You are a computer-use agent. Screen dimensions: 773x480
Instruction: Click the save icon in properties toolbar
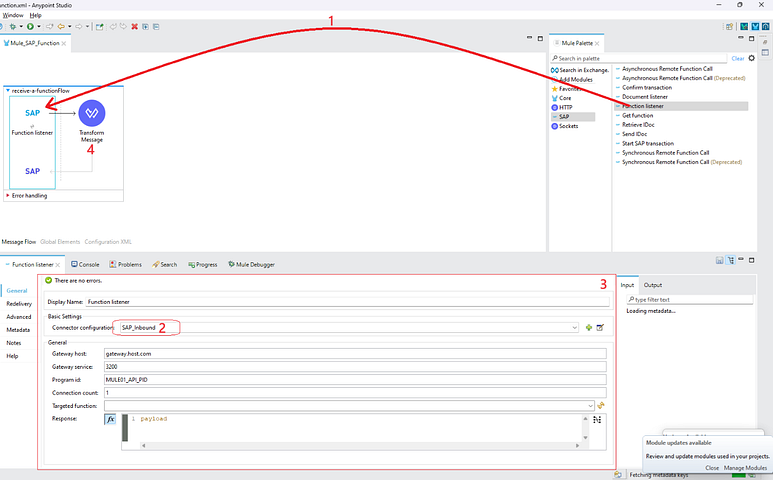pyautogui.click(x=719, y=260)
